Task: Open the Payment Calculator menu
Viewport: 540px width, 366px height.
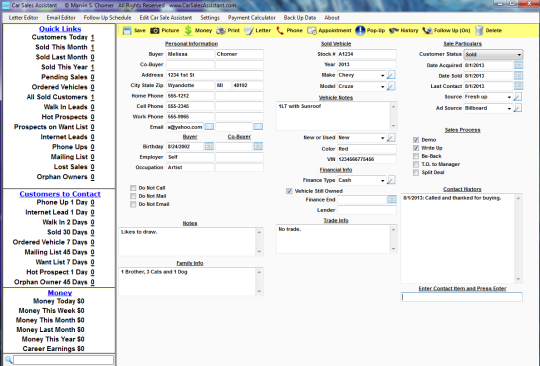Action: tap(251, 18)
